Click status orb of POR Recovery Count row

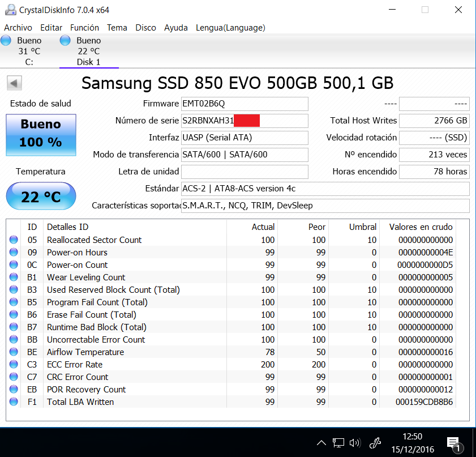(14, 389)
